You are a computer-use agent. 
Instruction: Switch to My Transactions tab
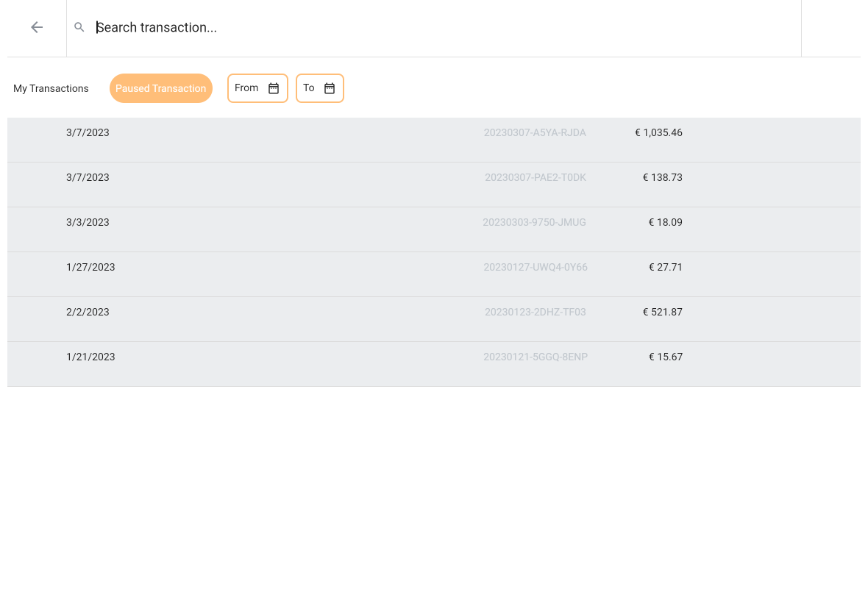pos(51,88)
